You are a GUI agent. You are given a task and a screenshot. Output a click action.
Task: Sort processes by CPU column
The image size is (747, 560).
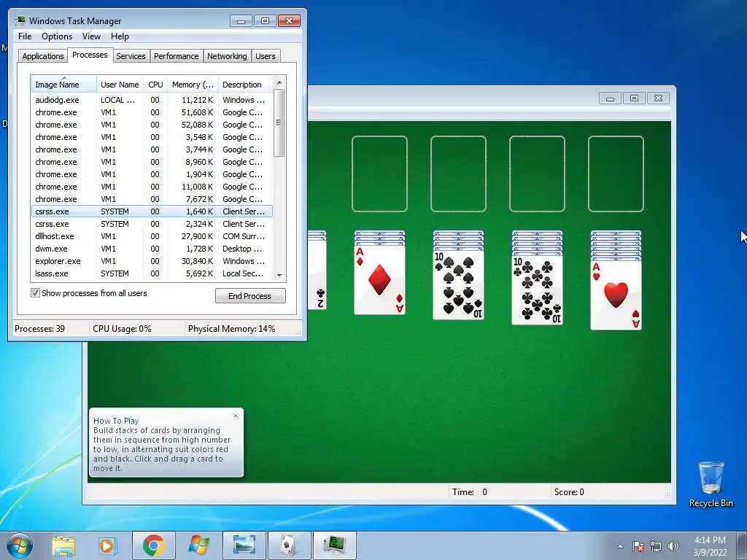tap(155, 85)
